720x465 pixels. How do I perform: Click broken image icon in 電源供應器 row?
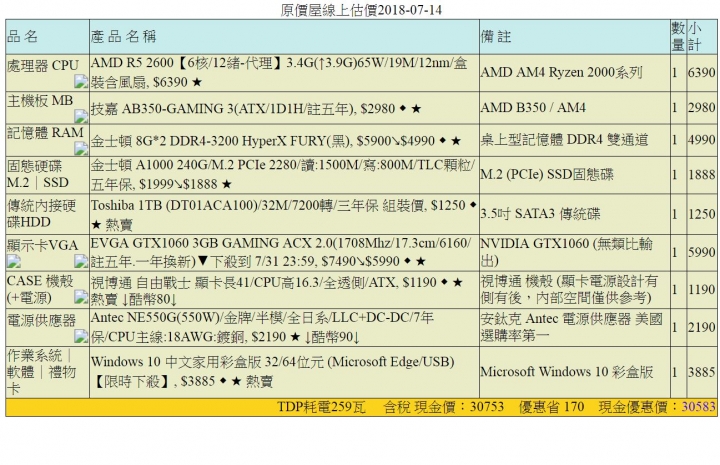pyautogui.click(x=81, y=336)
